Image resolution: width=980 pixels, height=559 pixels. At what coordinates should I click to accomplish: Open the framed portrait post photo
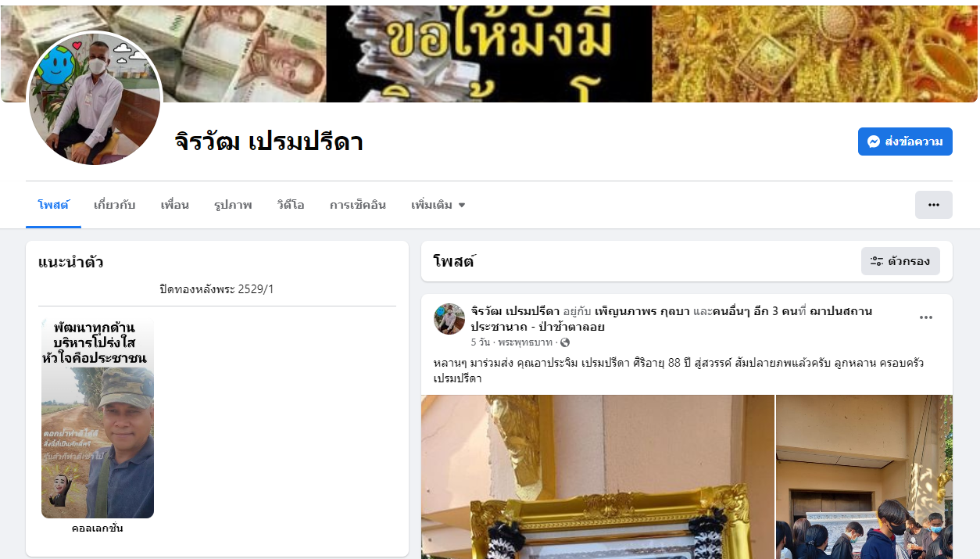pyautogui.click(x=598, y=477)
